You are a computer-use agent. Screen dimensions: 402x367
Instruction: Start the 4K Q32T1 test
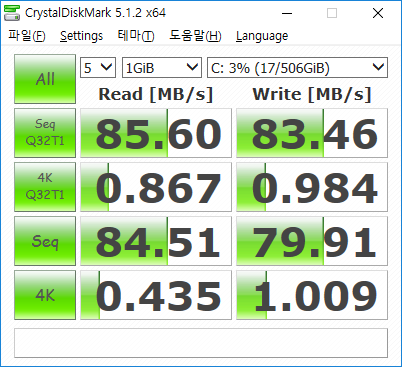[45, 187]
